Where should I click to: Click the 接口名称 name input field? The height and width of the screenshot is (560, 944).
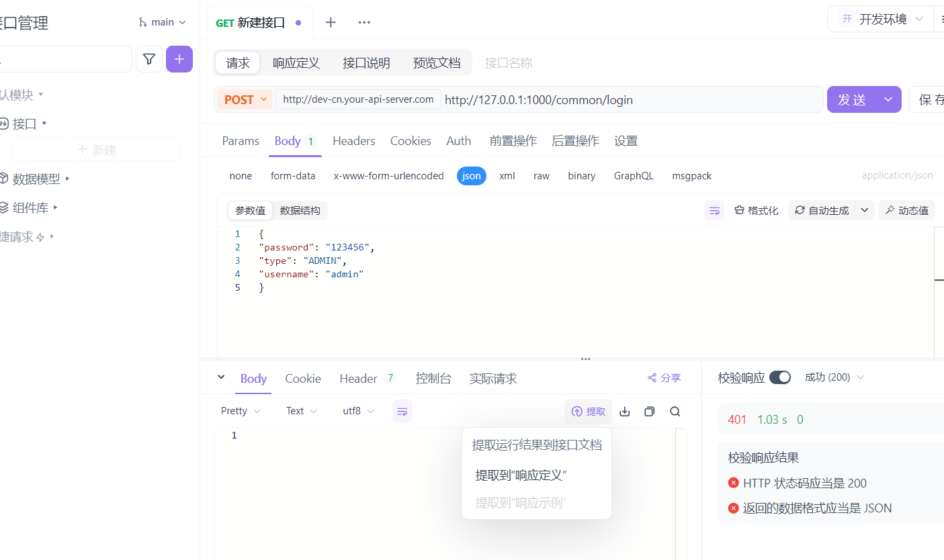509,63
